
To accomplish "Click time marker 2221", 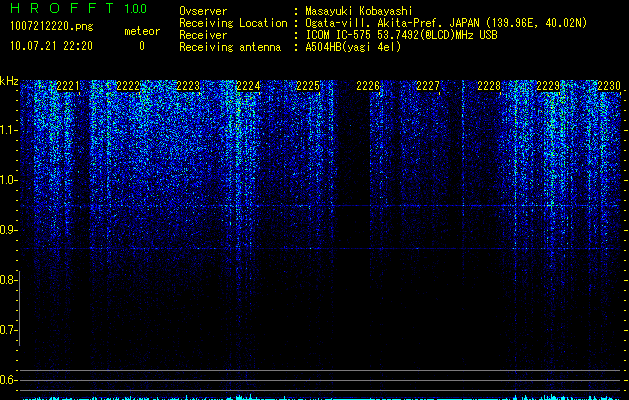I will coord(68,86).
